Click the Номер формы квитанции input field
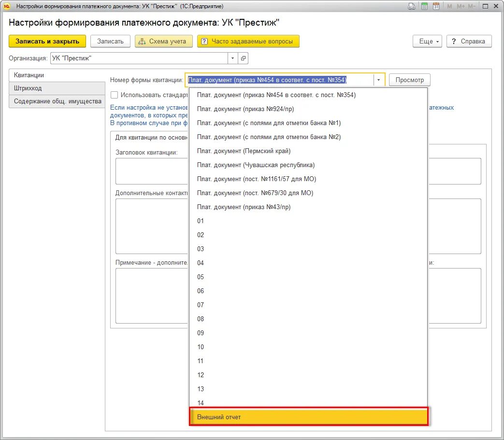This screenshot has height=440, width=504. (x=280, y=80)
